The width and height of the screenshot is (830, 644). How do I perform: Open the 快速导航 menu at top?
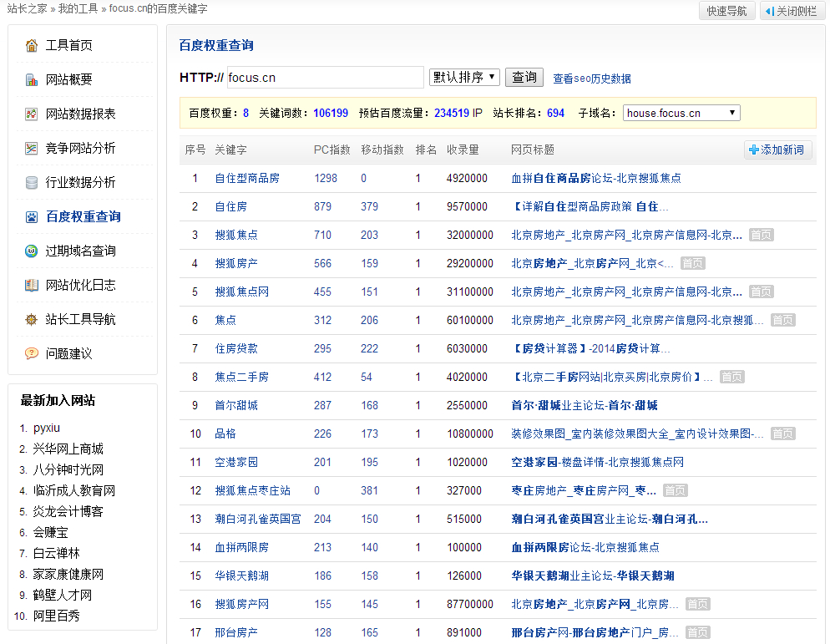coord(726,11)
